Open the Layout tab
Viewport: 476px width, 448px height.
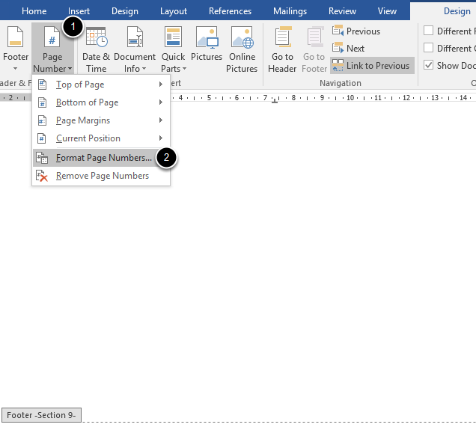pyautogui.click(x=174, y=11)
